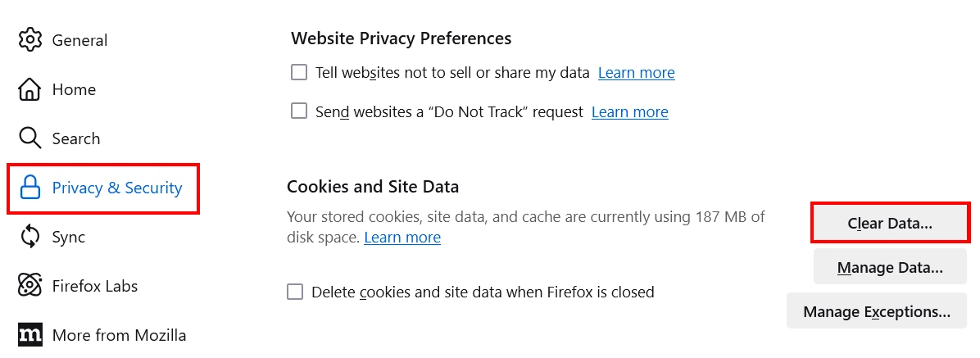Click the Home house icon
The width and height of the screenshot is (980, 358).
coord(30,89)
